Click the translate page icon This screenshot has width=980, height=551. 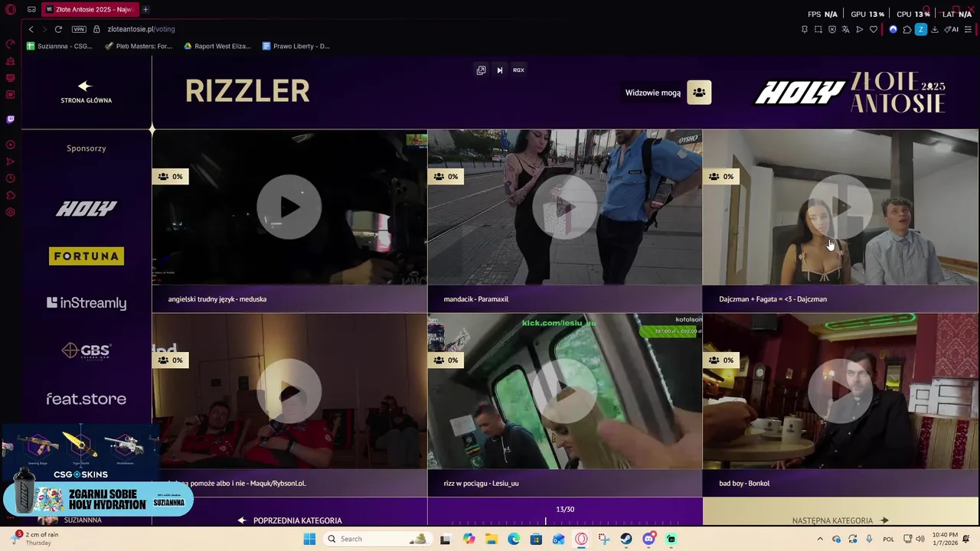(x=845, y=29)
